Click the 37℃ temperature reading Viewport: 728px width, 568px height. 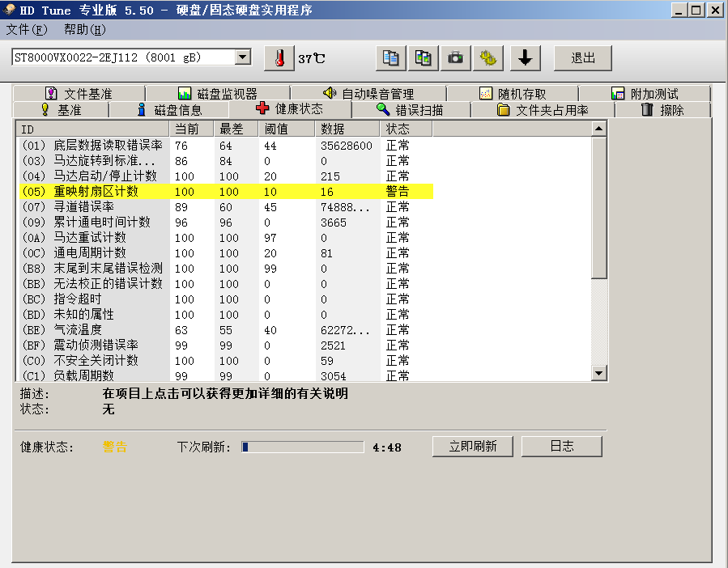pos(312,58)
